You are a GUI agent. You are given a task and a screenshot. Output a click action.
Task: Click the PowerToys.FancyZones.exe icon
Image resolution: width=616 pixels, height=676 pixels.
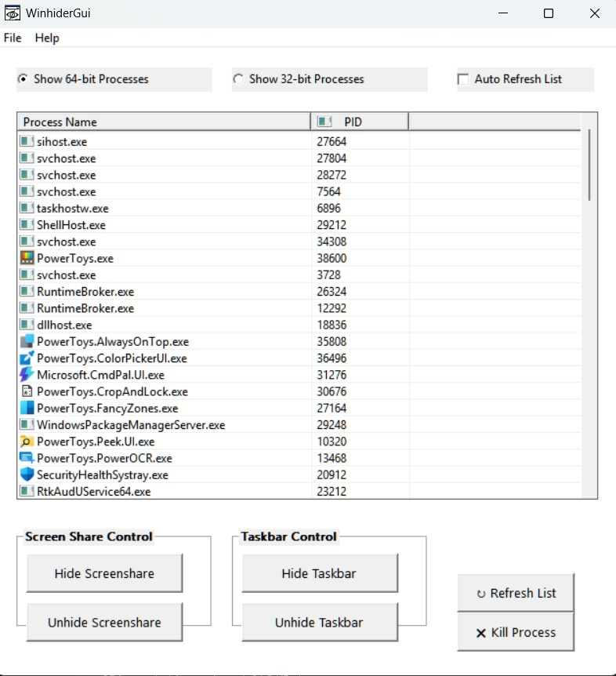coord(27,408)
